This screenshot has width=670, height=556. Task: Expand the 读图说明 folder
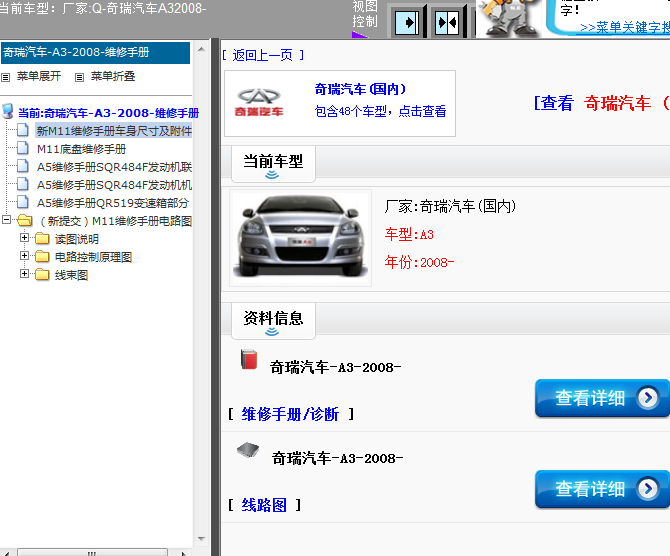click(24, 238)
